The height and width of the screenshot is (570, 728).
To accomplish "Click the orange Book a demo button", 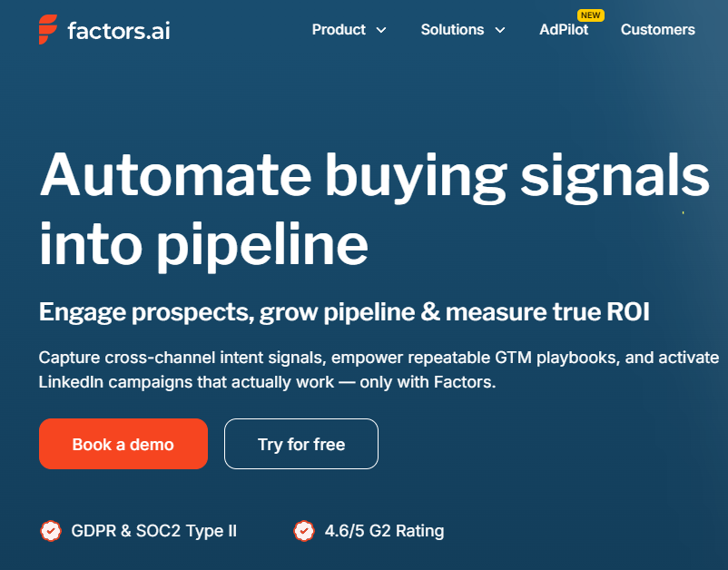I will coord(123,444).
